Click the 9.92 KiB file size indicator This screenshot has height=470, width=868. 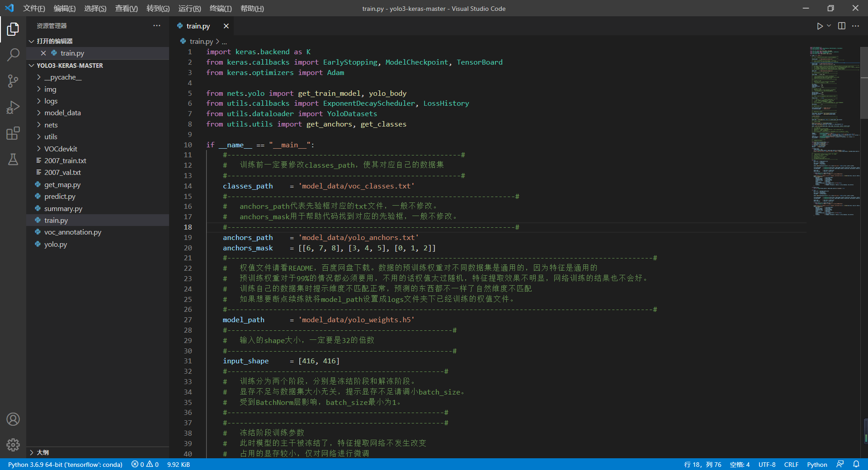[179, 464]
